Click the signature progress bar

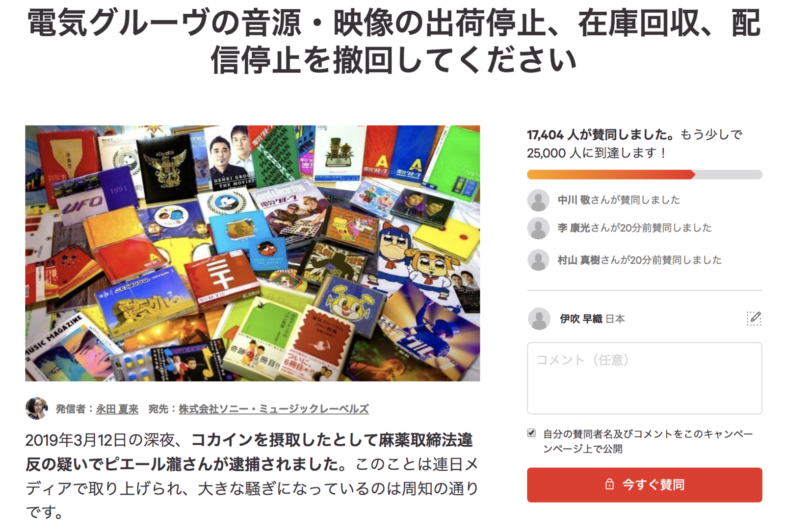pyautogui.click(x=644, y=175)
